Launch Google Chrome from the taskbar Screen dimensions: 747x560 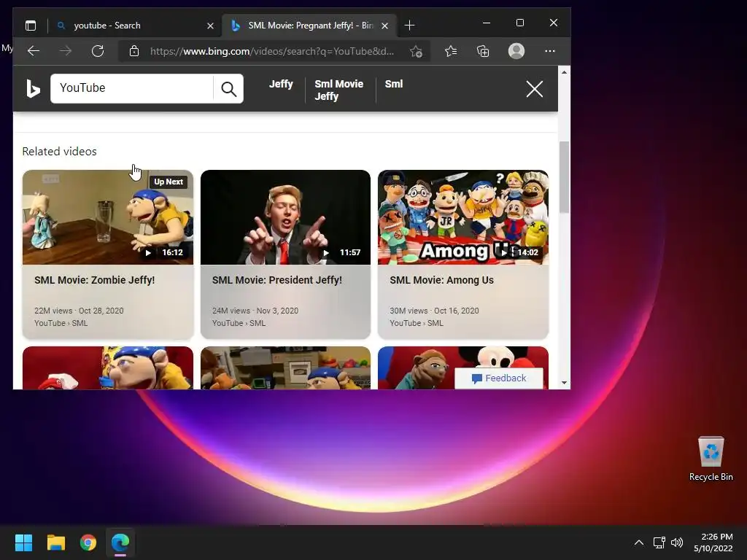(x=88, y=542)
